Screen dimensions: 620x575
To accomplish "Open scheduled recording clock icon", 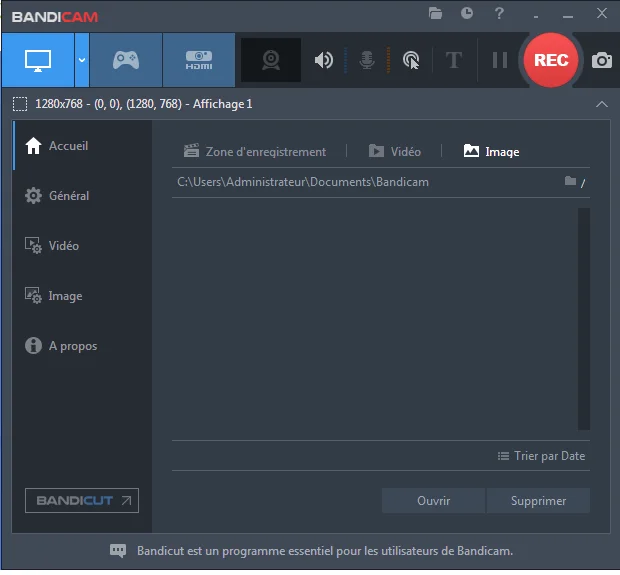I will [467, 13].
